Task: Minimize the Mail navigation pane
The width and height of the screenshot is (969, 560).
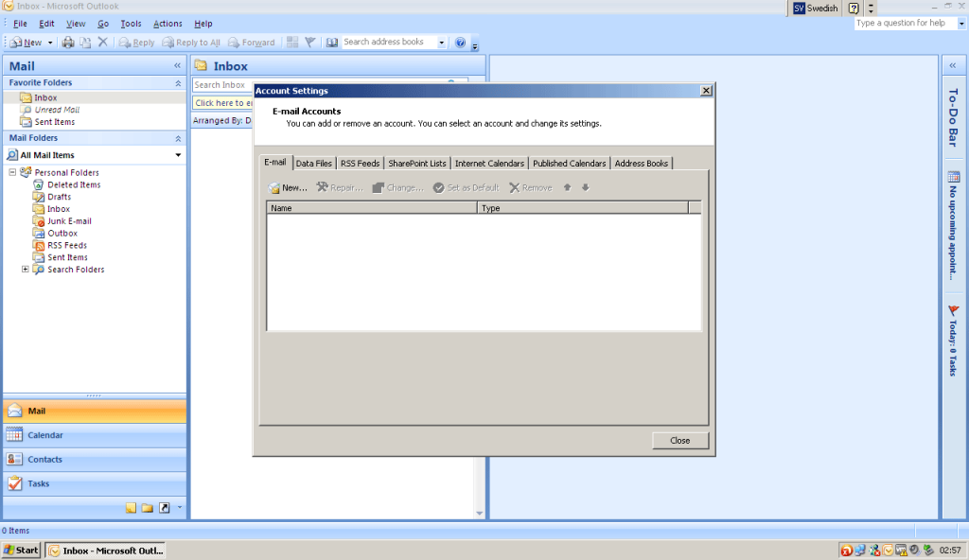Action: click(x=177, y=65)
